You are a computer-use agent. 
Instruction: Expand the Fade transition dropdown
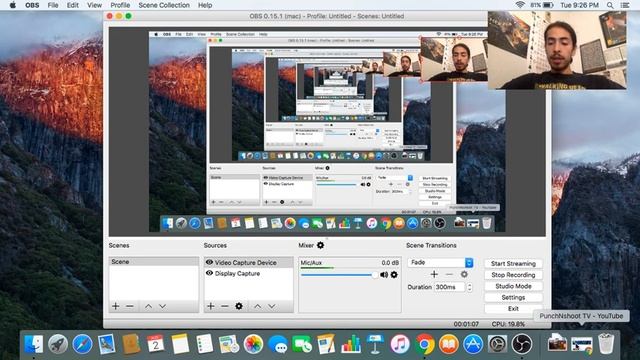coord(441,262)
